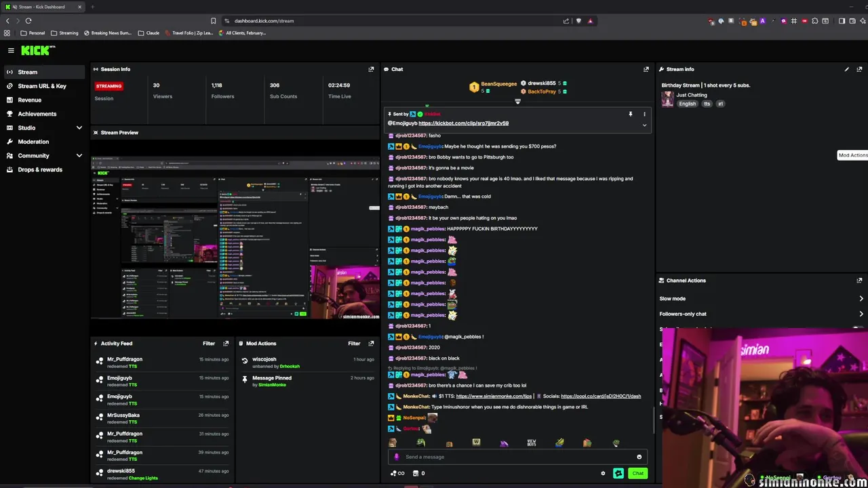Switch to Stream - Kick Dashboard tab
Viewport: 868px width, 488px height.
pyautogui.click(x=42, y=7)
